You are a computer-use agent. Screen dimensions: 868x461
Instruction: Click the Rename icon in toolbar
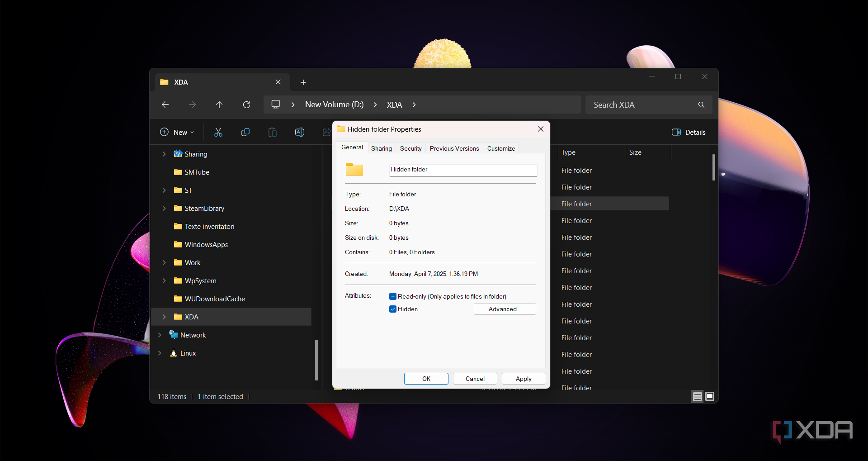(x=300, y=132)
